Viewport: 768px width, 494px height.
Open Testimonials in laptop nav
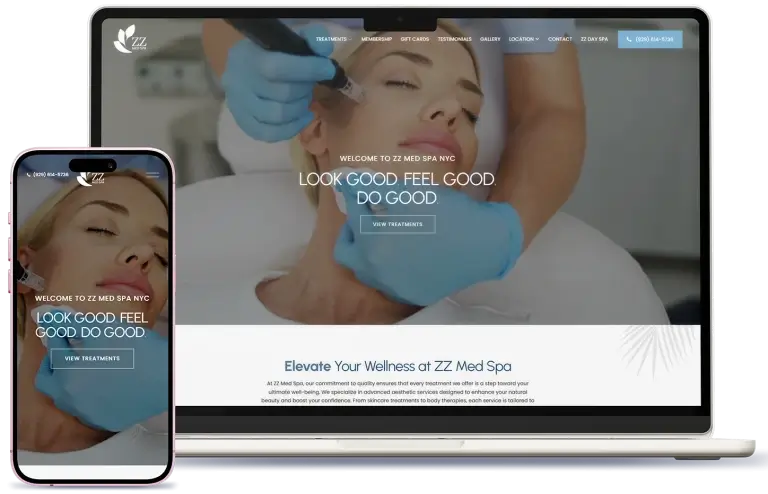[455, 39]
